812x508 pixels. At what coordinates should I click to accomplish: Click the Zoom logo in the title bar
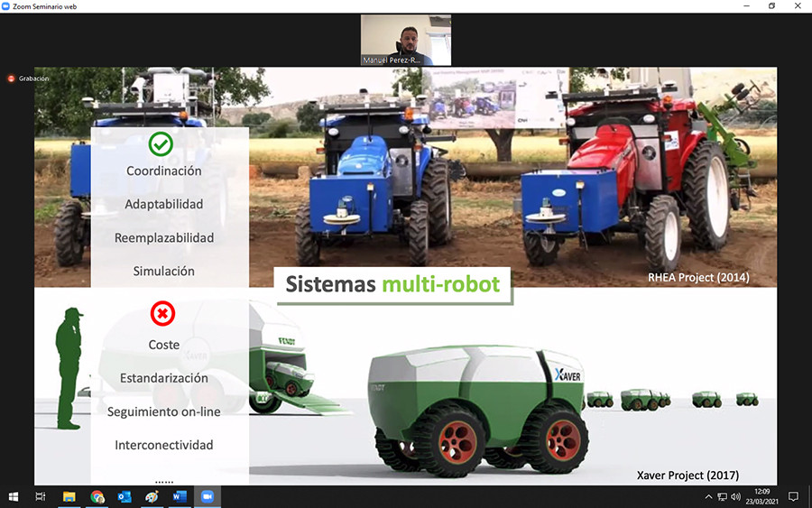click(x=5, y=6)
